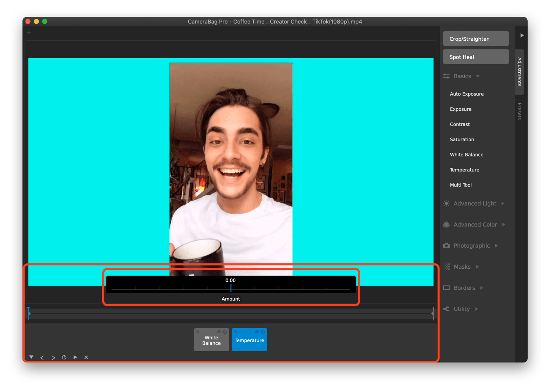Pin the Temperature adjustment tile
The image size is (548, 392).
pos(256,332)
